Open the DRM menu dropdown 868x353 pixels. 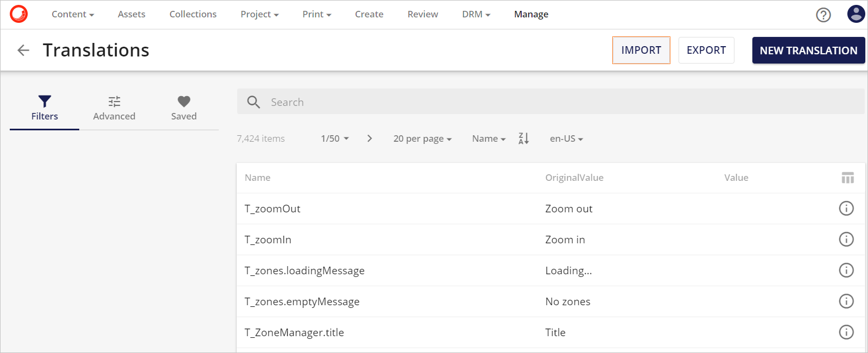click(476, 14)
